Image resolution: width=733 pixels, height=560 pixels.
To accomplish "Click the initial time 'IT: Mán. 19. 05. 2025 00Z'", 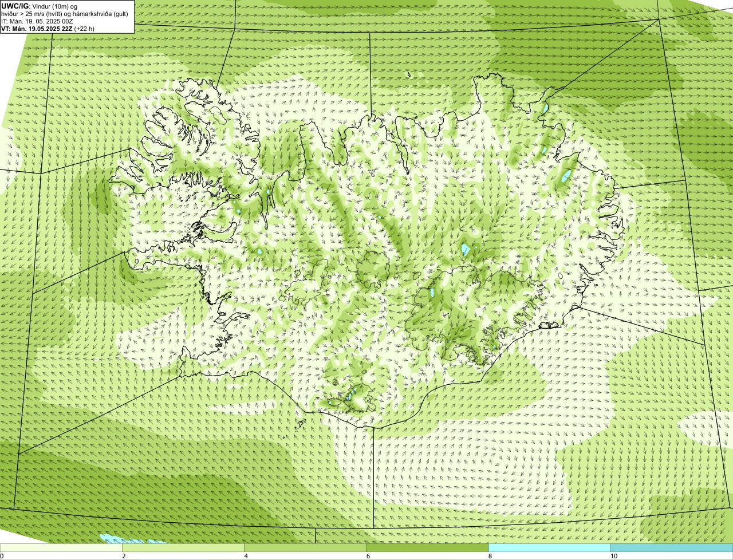I will (37, 21).
